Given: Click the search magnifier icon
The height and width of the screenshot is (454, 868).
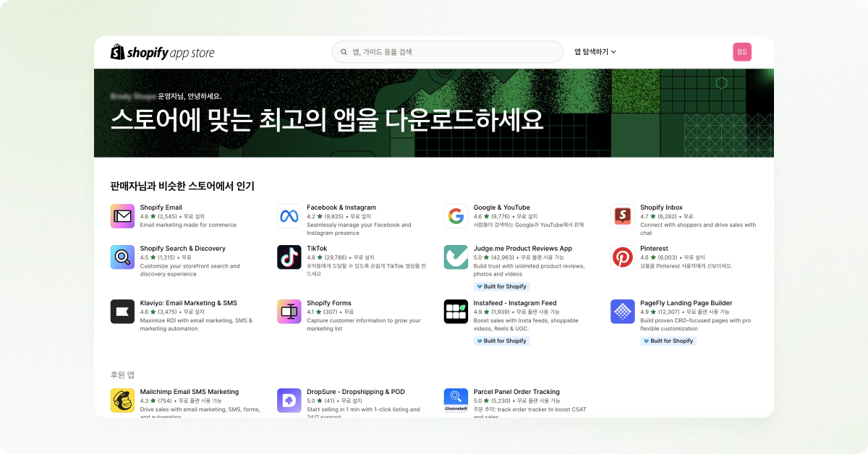Looking at the screenshot, I should [x=344, y=52].
